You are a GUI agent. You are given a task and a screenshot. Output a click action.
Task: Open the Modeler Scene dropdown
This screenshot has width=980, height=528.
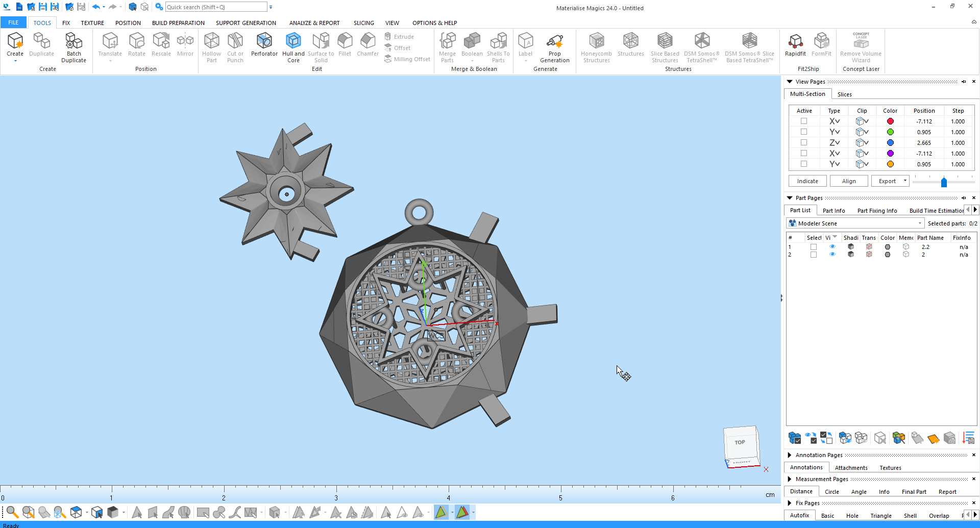(x=855, y=223)
